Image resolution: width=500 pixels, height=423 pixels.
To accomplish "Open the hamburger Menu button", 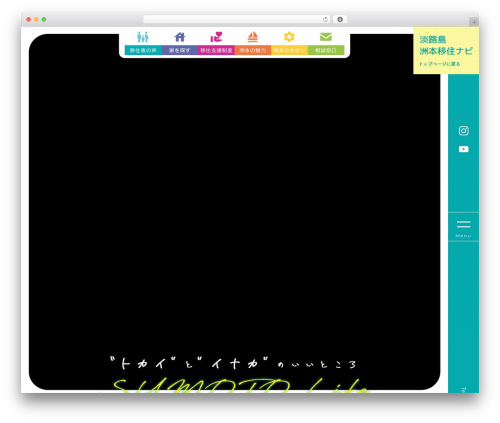I will click(x=464, y=228).
